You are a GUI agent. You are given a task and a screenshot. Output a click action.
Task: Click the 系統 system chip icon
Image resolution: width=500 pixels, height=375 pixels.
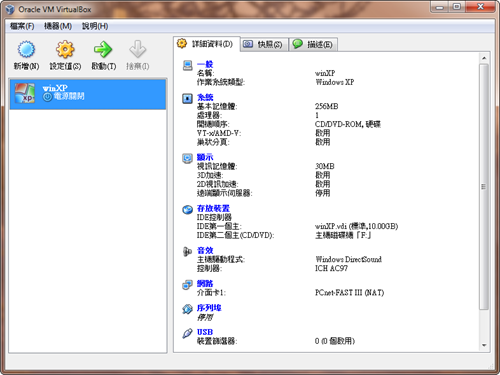tap(187, 98)
